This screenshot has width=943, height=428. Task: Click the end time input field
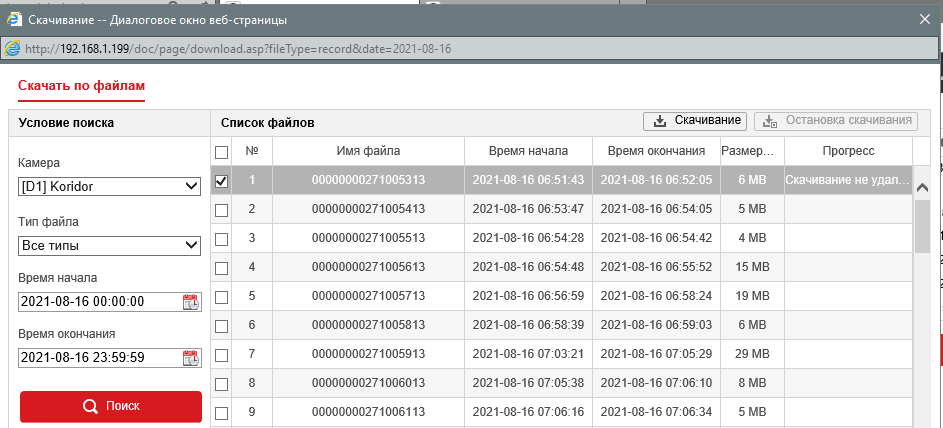98,358
